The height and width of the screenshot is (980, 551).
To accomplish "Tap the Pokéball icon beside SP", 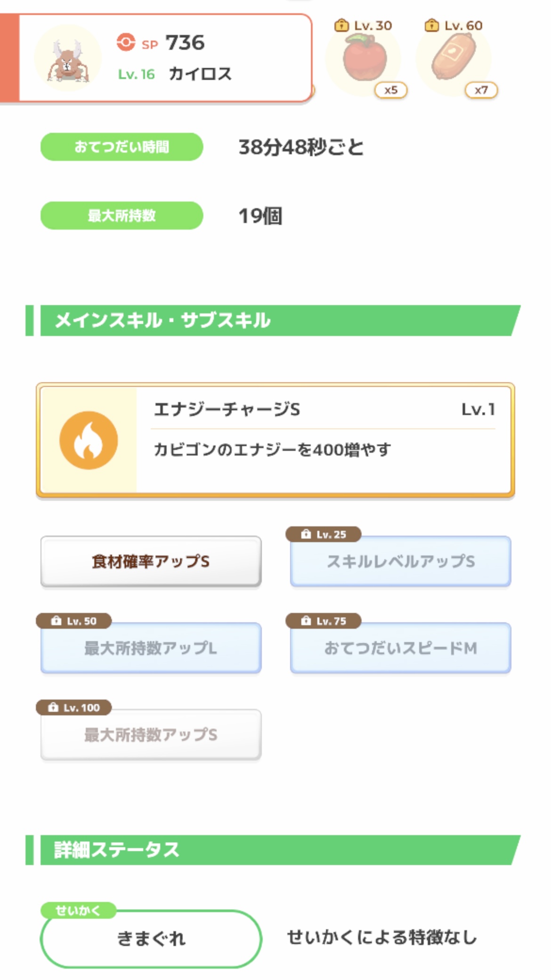I will click(x=126, y=42).
